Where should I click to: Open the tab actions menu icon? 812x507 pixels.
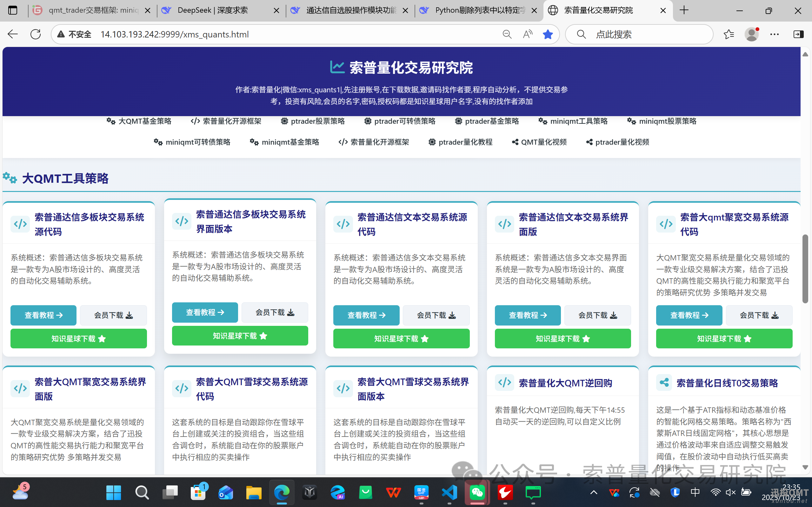coord(13,10)
